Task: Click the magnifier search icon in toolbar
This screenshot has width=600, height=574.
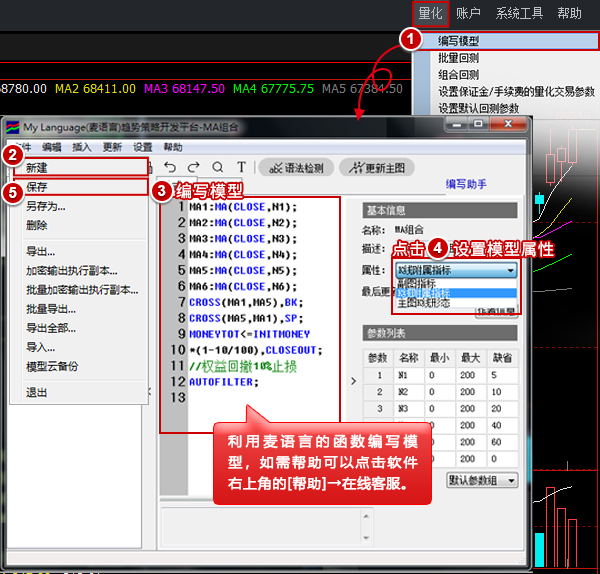Action: pyautogui.click(x=217, y=167)
